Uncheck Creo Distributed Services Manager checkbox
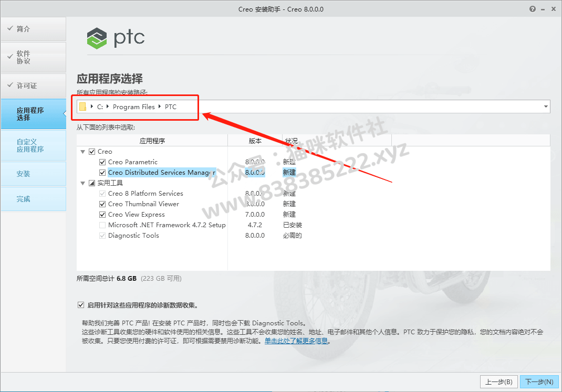Viewport: 562px width, 392px height. [102, 173]
